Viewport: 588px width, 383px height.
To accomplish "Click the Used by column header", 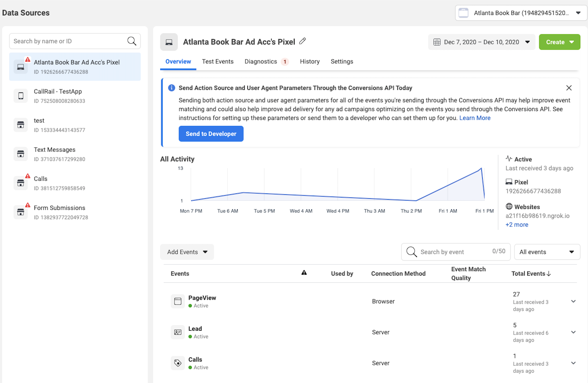I will point(342,273).
